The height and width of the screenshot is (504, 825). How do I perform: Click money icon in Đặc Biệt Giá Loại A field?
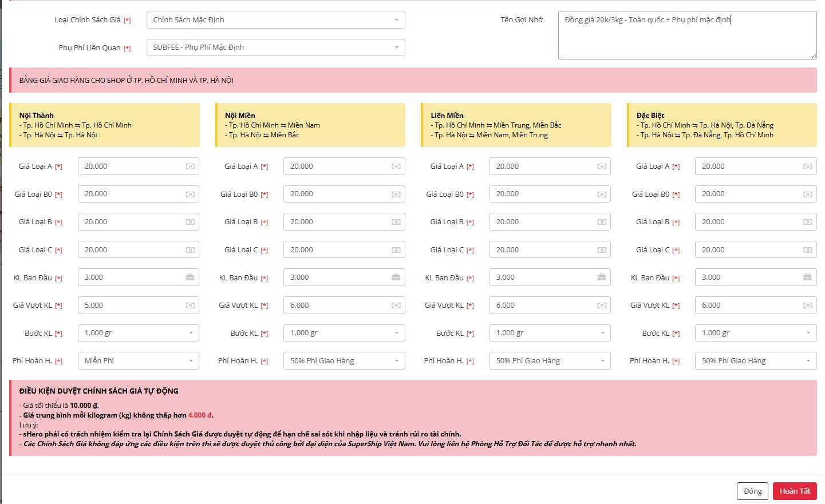807,166
